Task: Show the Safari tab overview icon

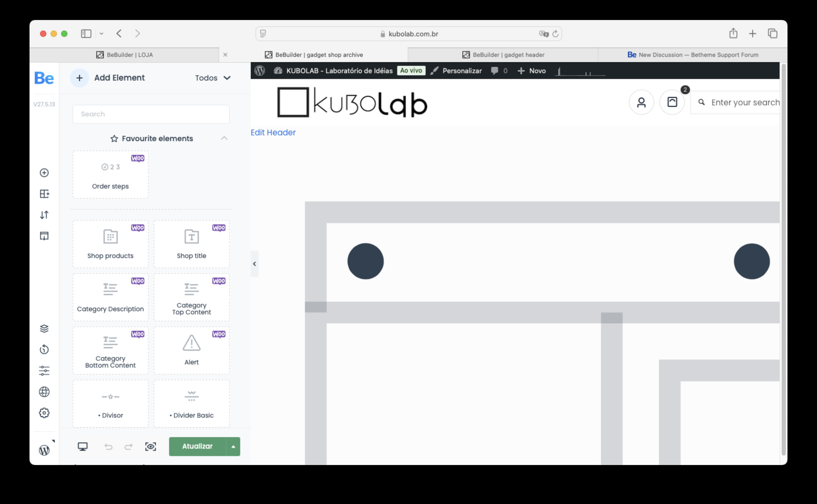Action: [x=772, y=34]
